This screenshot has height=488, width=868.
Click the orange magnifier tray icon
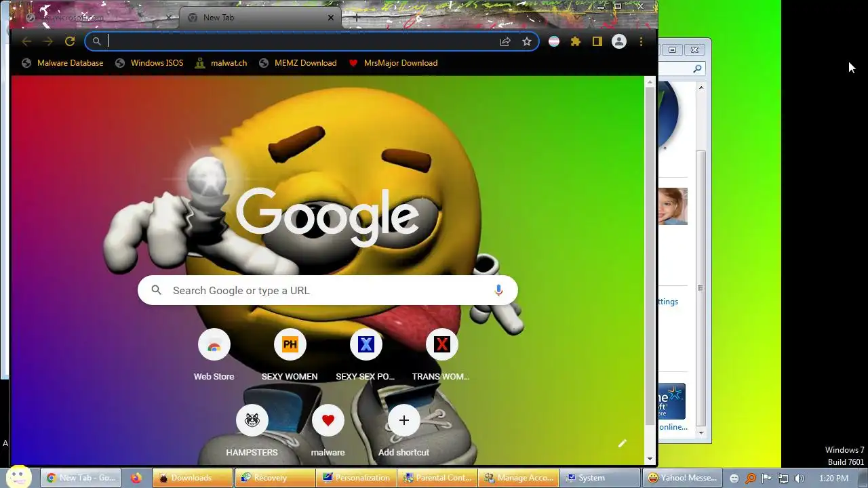click(751, 479)
